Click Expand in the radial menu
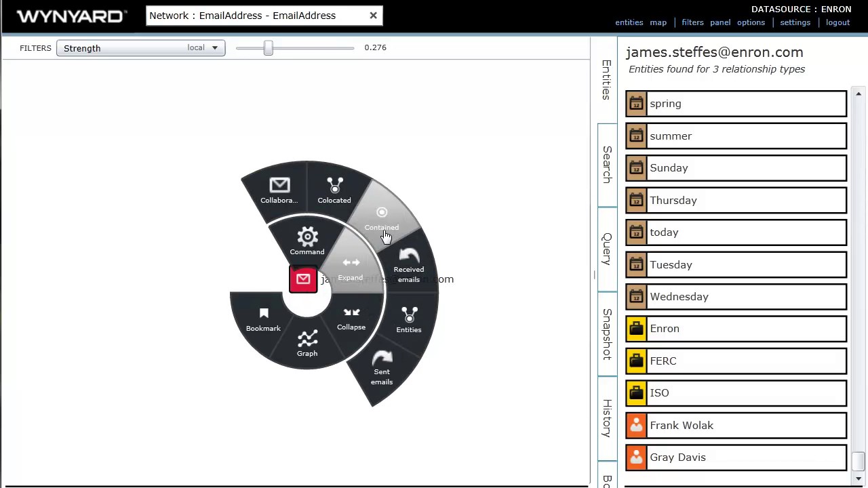 point(351,268)
